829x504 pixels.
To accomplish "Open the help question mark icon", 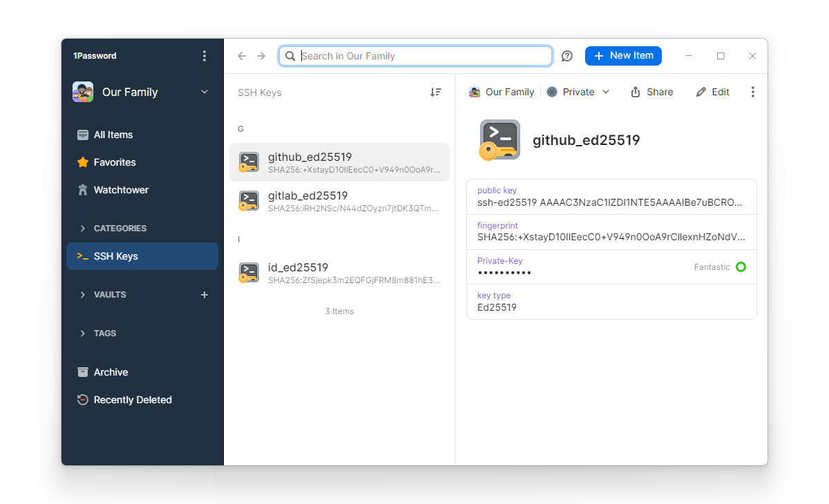I will pyautogui.click(x=567, y=56).
